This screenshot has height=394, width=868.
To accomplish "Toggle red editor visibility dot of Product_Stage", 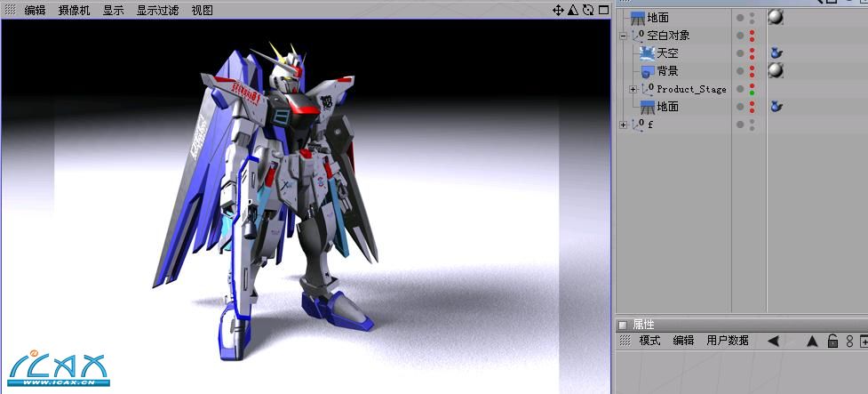I will point(752,86).
